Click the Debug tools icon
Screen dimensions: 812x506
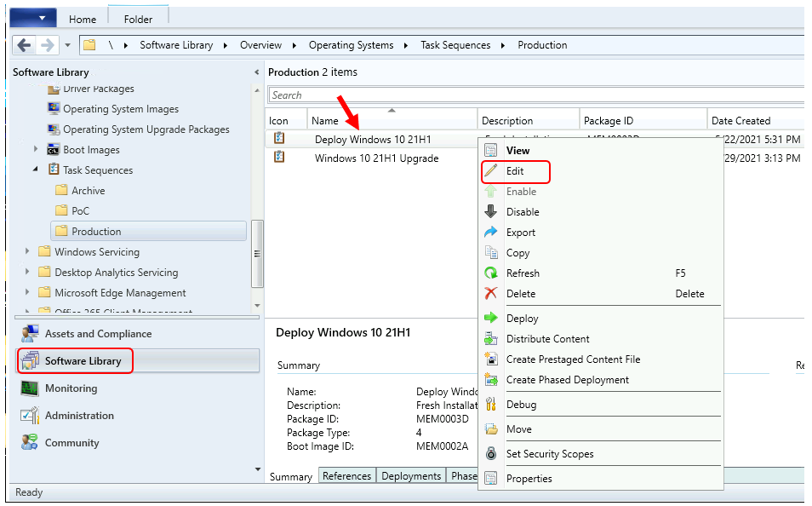tap(490, 405)
